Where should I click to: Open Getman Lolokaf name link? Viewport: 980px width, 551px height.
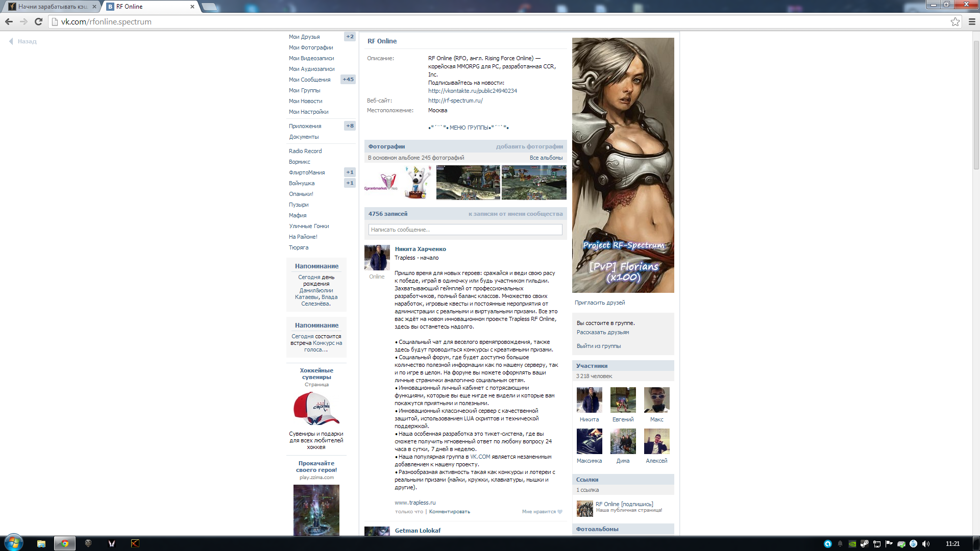click(x=418, y=531)
